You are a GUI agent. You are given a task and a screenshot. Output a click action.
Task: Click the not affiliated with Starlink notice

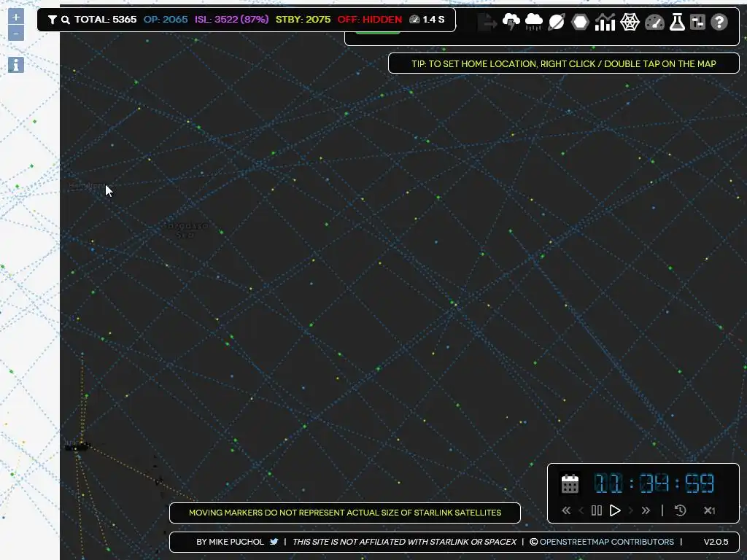(x=404, y=542)
